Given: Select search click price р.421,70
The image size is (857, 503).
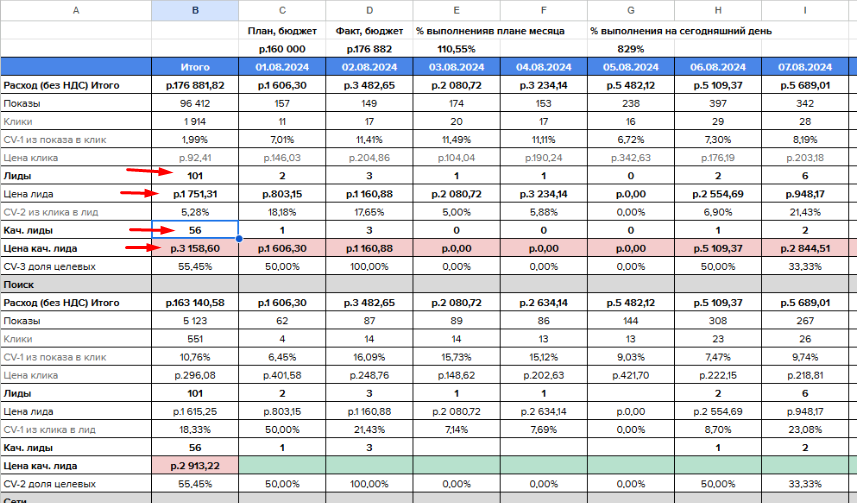Looking at the screenshot, I should tap(631, 375).
